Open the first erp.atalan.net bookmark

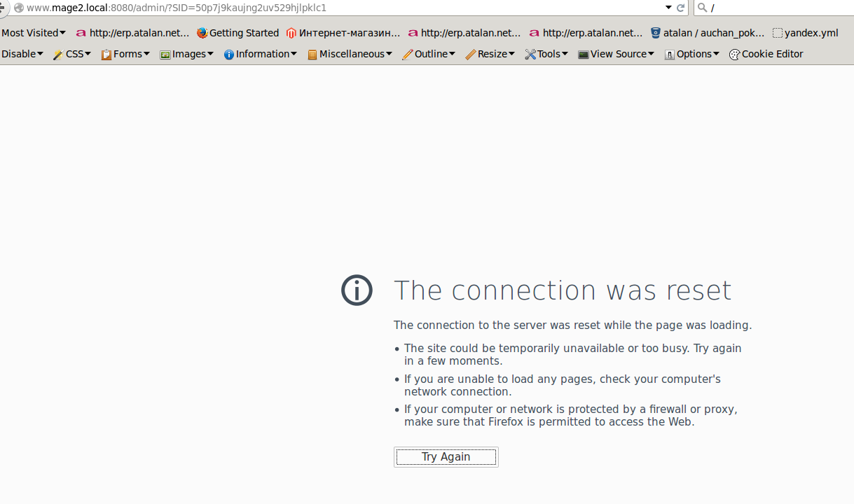tap(132, 33)
